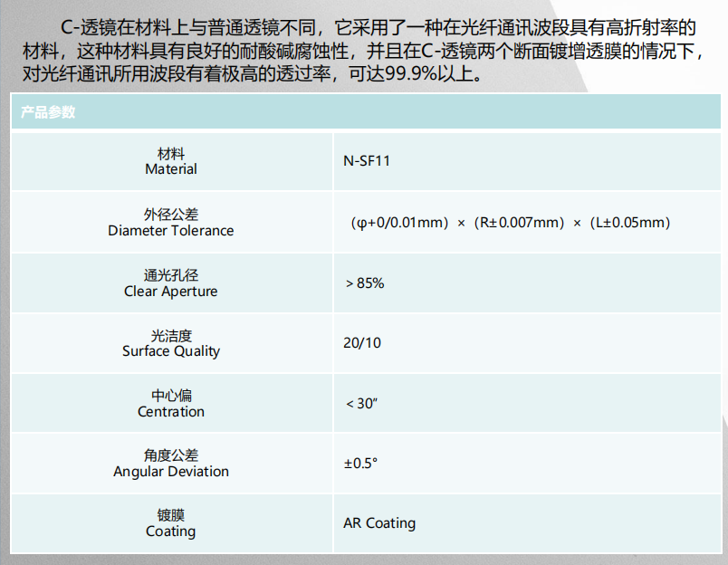Click the > 85% aperture value
Screen dimensions: 728x565
tap(365, 283)
